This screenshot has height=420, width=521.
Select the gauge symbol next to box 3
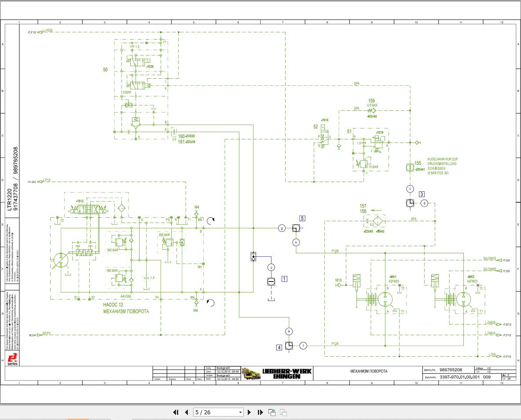click(410, 203)
